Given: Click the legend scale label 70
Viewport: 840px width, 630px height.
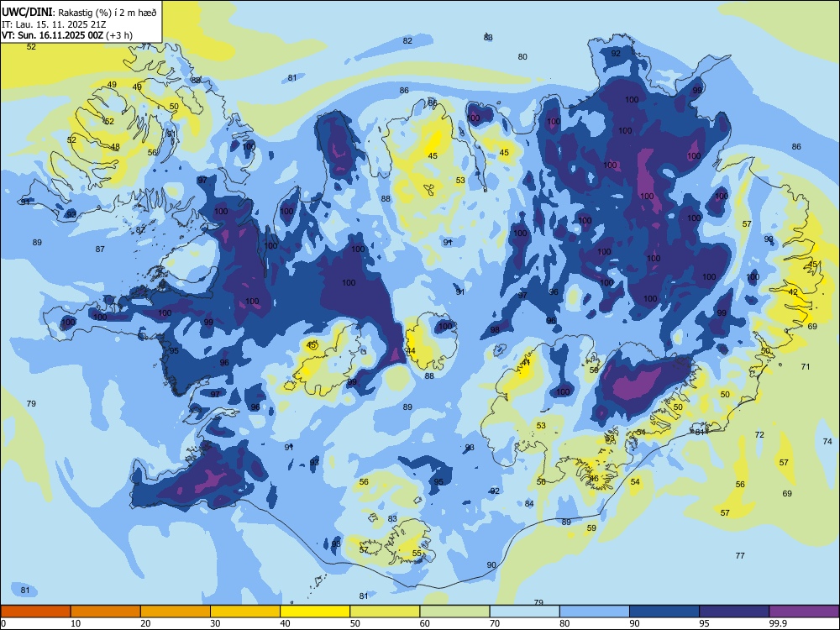Looking at the screenshot, I should click(x=495, y=623).
